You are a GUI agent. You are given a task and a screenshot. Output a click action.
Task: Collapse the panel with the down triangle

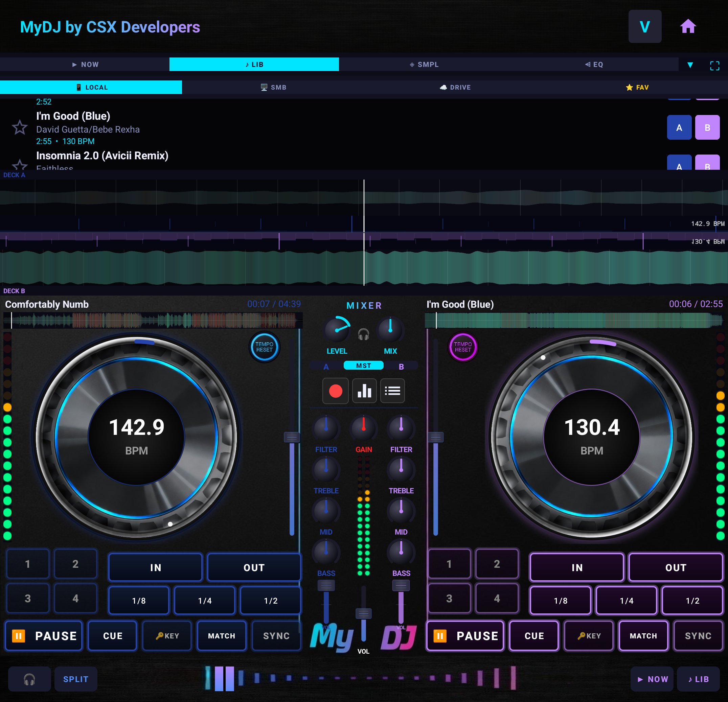pyautogui.click(x=690, y=65)
